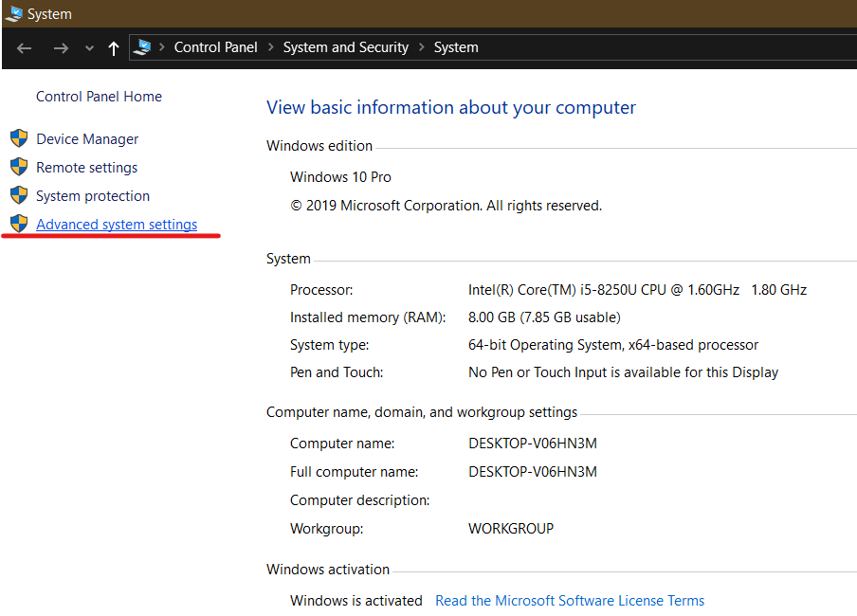Click shield icon beside System protection
The height and width of the screenshot is (616, 857).
pyautogui.click(x=19, y=195)
